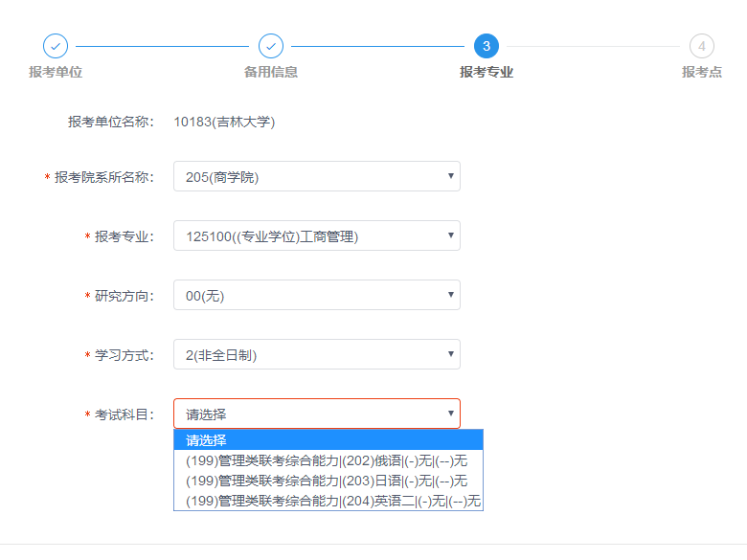Screen dimensions: 747x560
Task: Click the 10183(吉林大学) unit name text
Action: click(224, 122)
